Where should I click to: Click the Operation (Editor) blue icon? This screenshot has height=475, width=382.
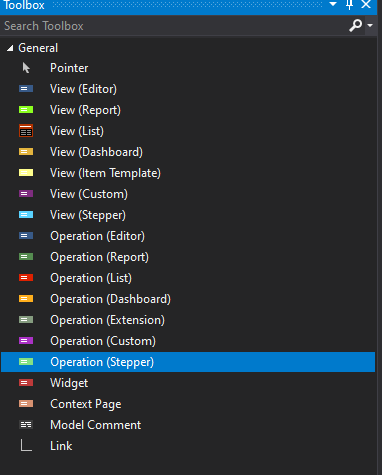[x=26, y=236]
